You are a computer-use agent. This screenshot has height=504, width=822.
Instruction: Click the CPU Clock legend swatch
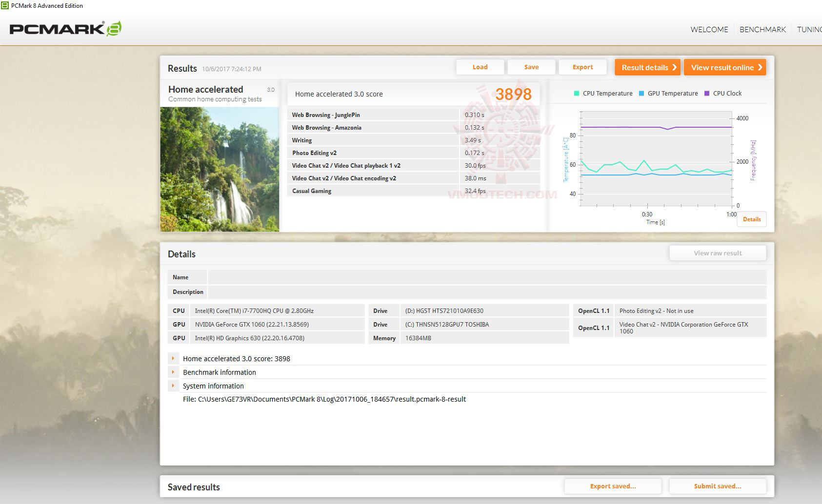click(707, 94)
